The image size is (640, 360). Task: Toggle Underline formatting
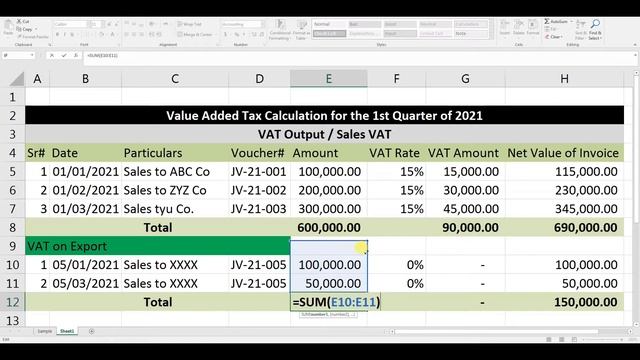(x=72, y=34)
